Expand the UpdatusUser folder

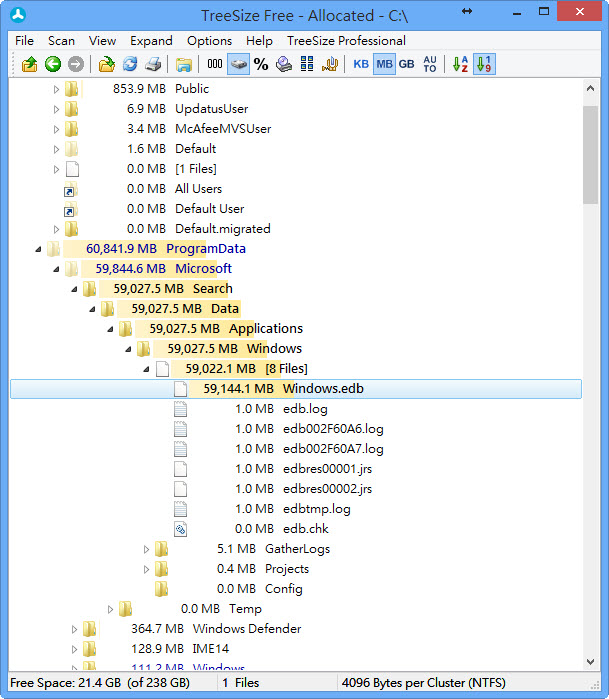(56, 109)
